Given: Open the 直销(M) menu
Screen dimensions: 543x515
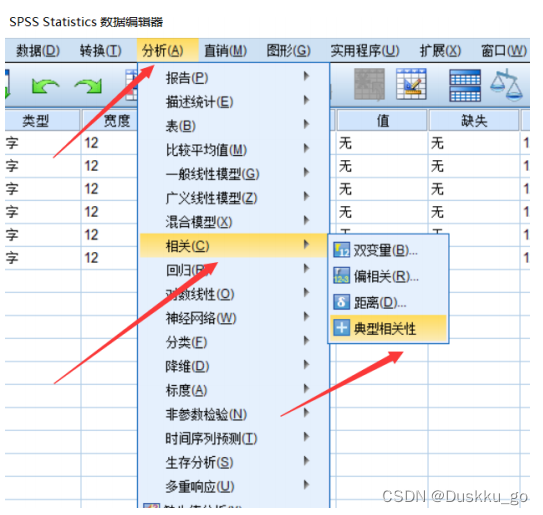Looking at the screenshot, I should click(226, 51).
